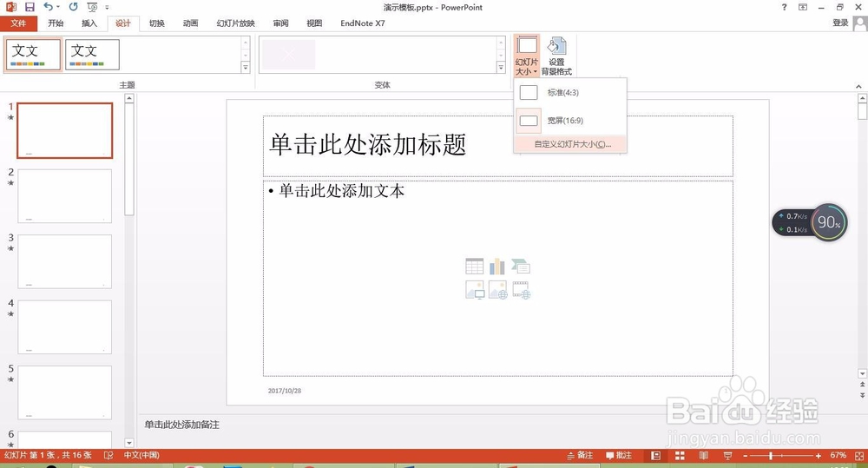Click 中文(中国) language indicator
Viewport: 868px width, 468px height.
click(141, 455)
